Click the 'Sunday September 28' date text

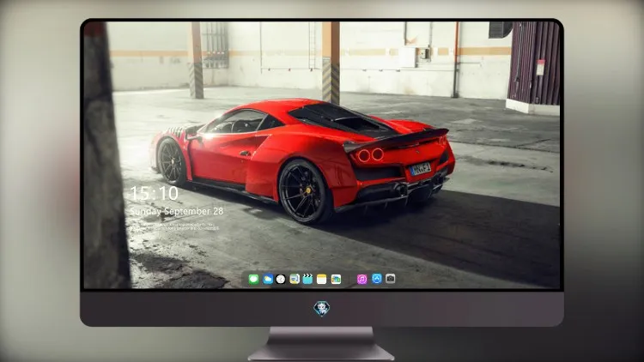click(x=177, y=211)
